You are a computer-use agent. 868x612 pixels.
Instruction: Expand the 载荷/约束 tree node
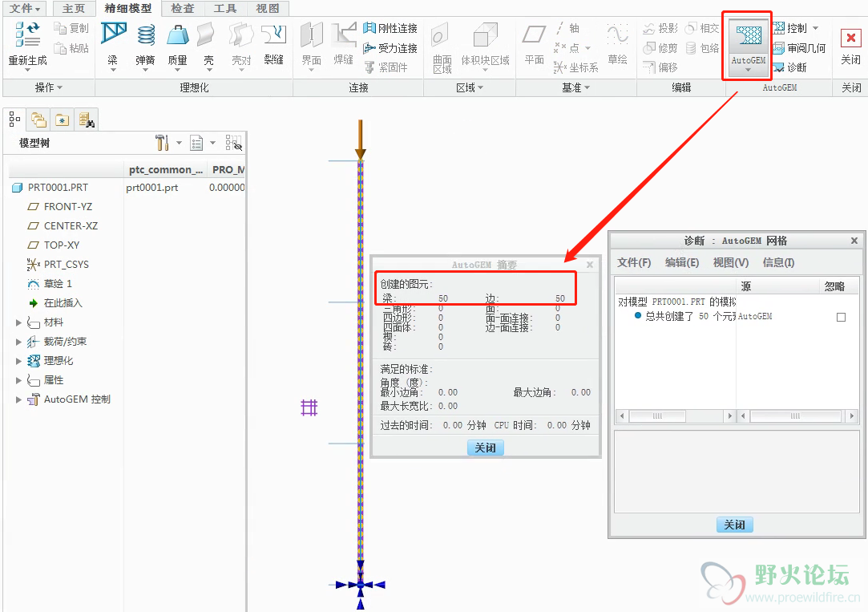pyautogui.click(x=19, y=342)
